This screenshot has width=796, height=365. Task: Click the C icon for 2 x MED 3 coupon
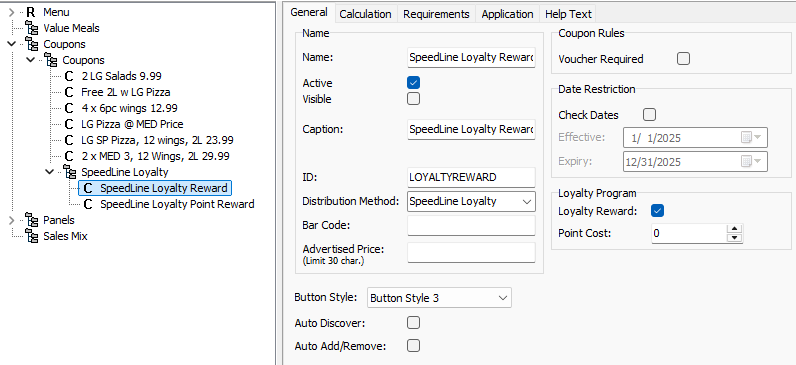coord(70,156)
